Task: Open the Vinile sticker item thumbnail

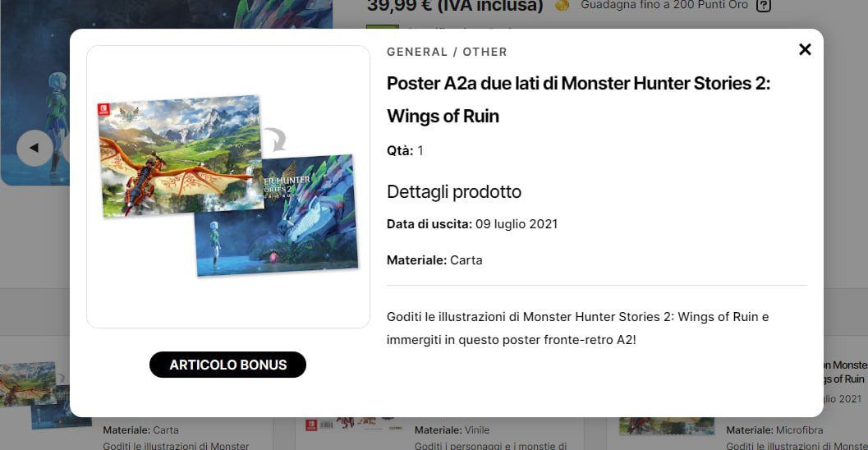Action: (x=354, y=425)
